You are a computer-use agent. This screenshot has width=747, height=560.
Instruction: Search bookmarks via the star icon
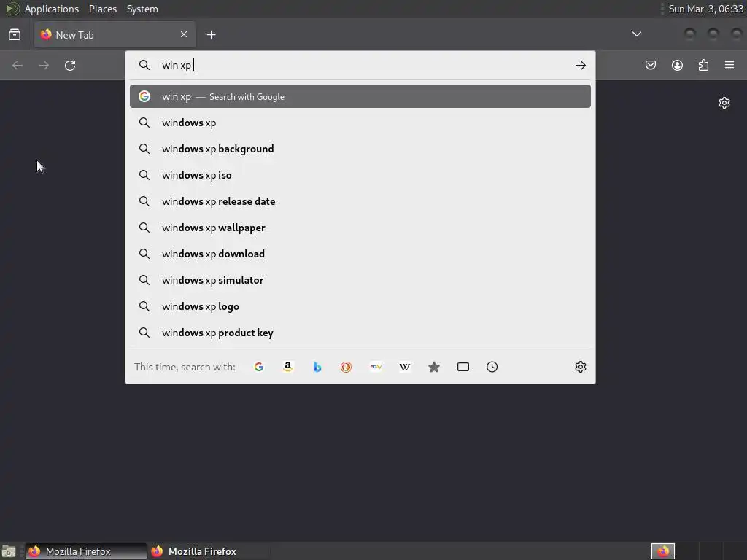tap(433, 367)
